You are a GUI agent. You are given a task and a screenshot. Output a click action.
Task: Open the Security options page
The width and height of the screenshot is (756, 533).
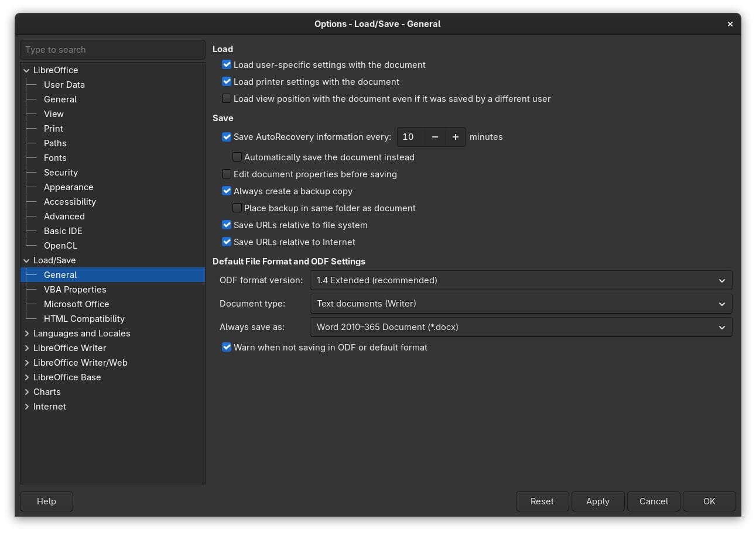click(60, 173)
